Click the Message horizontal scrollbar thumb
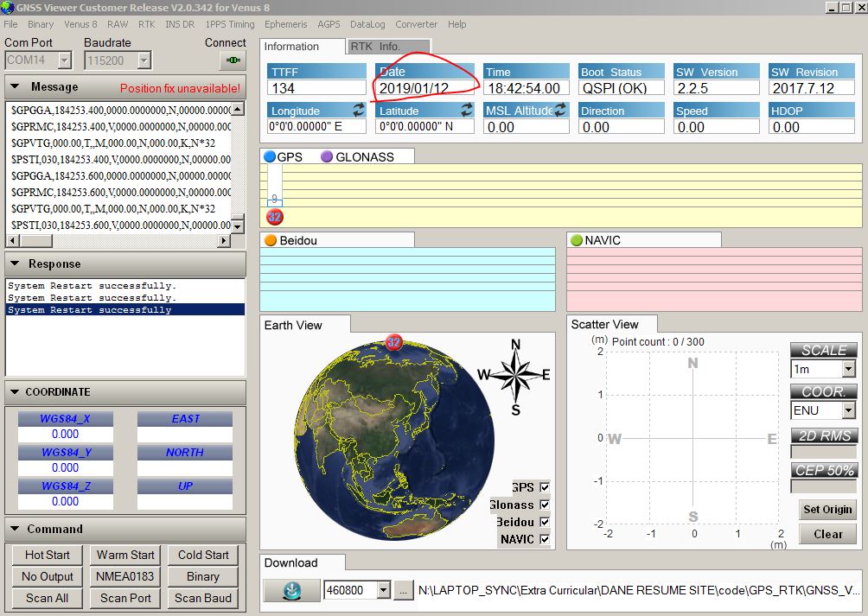Viewport: 868px width, 616px height. [36, 240]
